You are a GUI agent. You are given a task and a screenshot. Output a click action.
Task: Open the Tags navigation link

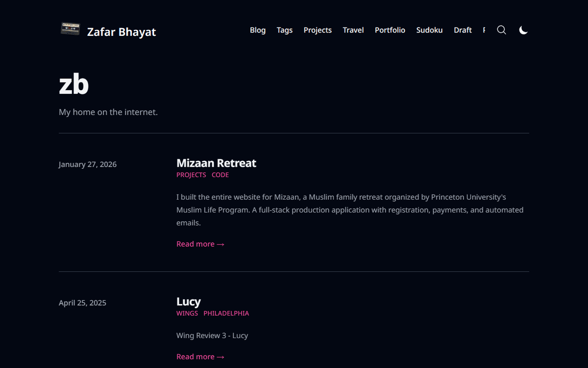(x=284, y=30)
